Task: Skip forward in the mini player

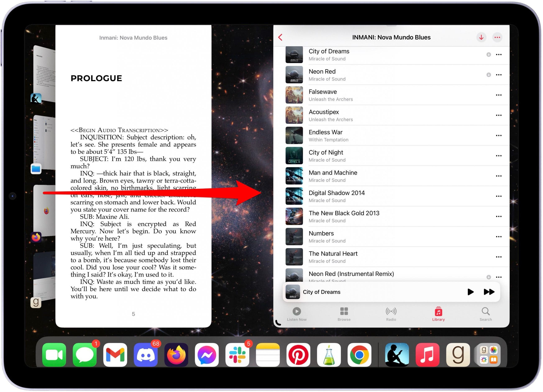Action: [489, 292]
